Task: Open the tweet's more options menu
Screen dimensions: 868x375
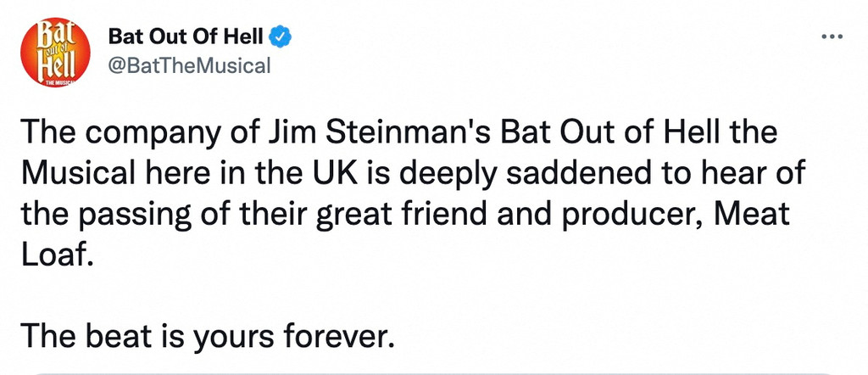Action: pyautogui.click(x=834, y=37)
